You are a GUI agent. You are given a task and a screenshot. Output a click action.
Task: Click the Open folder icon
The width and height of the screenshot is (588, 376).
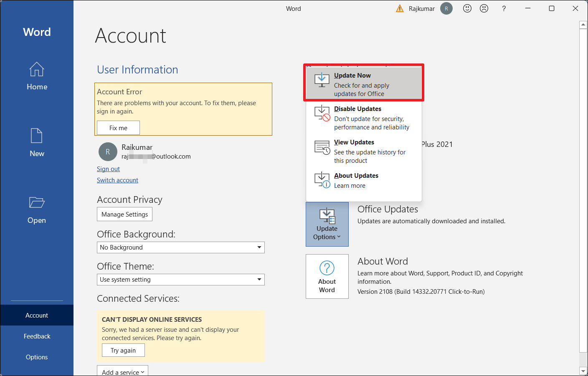pyautogui.click(x=37, y=203)
